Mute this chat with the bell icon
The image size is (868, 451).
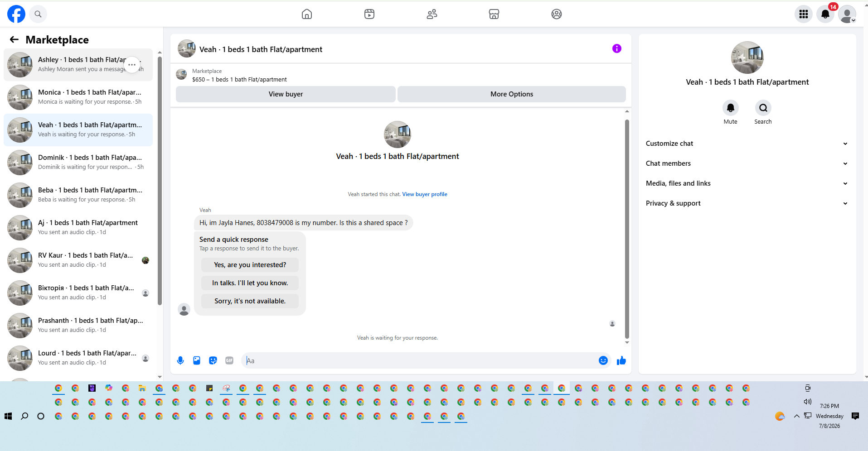(731, 108)
